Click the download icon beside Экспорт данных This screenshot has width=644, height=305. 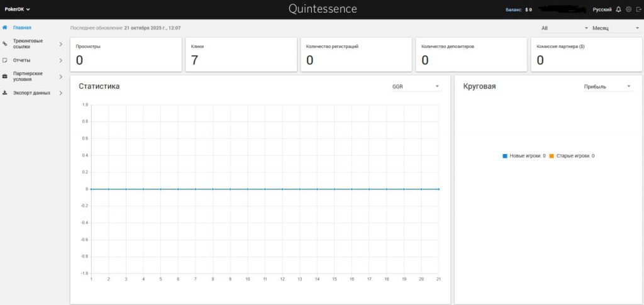[5, 93]
